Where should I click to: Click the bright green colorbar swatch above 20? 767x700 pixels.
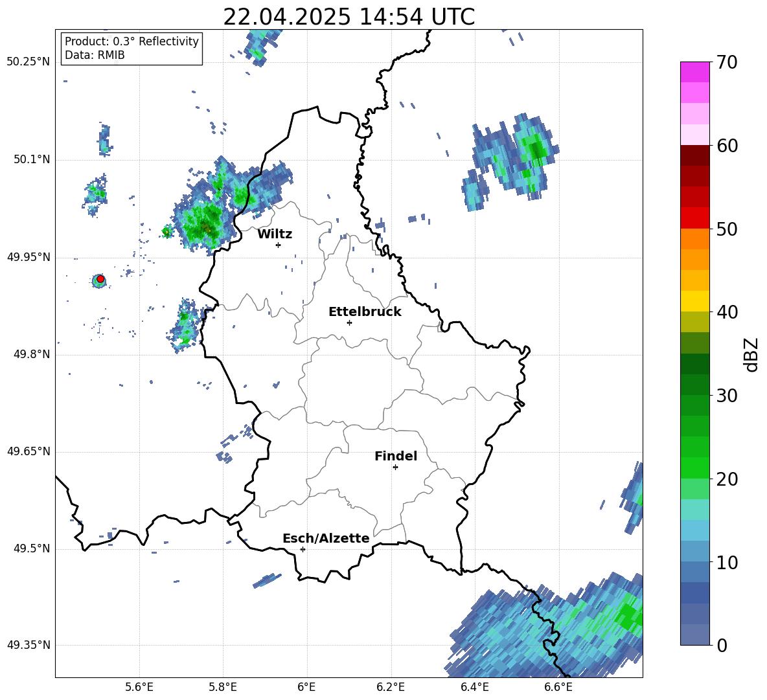click(x=694, y=468)
